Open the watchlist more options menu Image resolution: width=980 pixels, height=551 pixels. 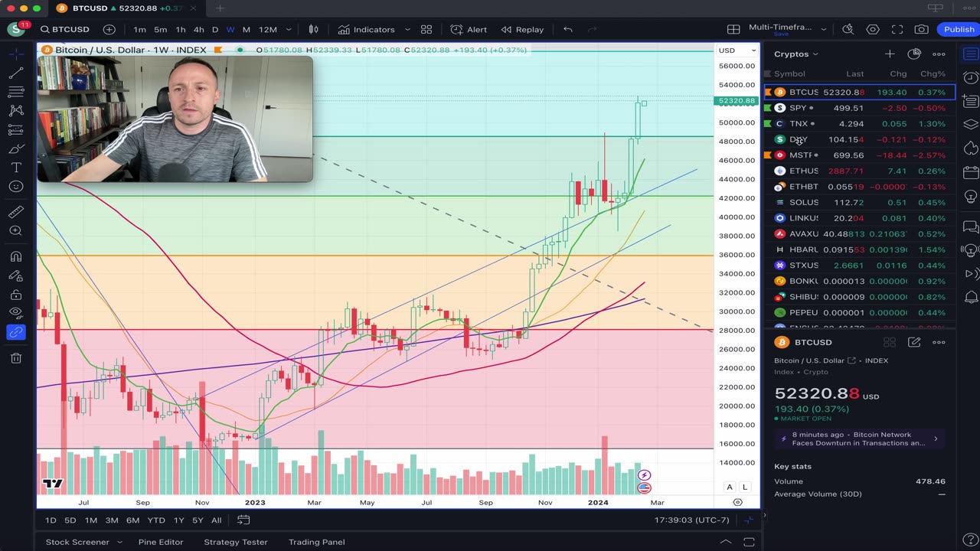click(x=939, y=54)
